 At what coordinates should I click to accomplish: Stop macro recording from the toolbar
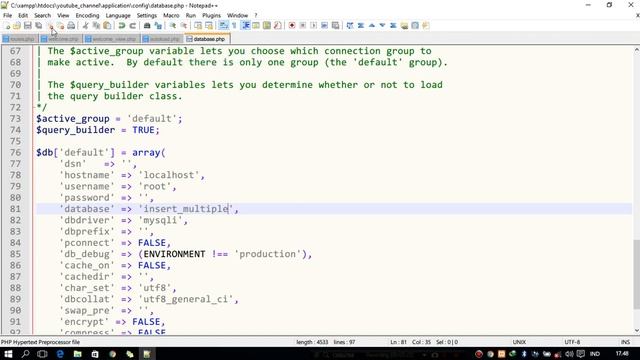tap(303, 26)
